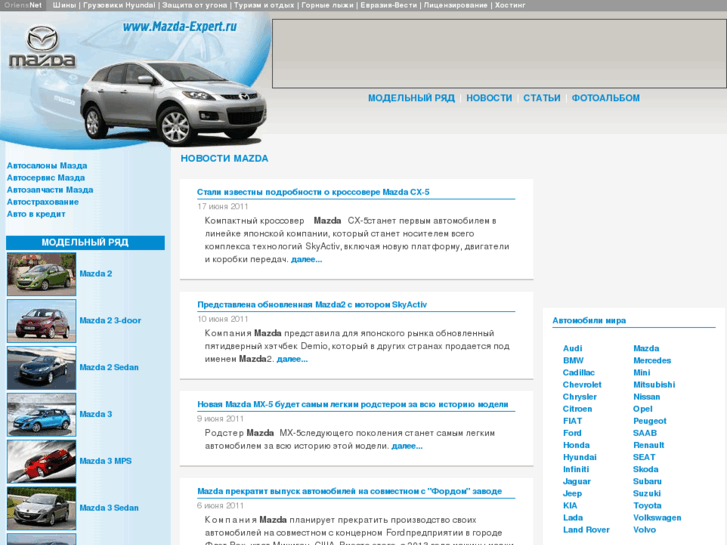Image resolution: width=727 pixels, height=545 pixels.
Task: Open Peugeot brand link
Action: [x=650, y=421]
